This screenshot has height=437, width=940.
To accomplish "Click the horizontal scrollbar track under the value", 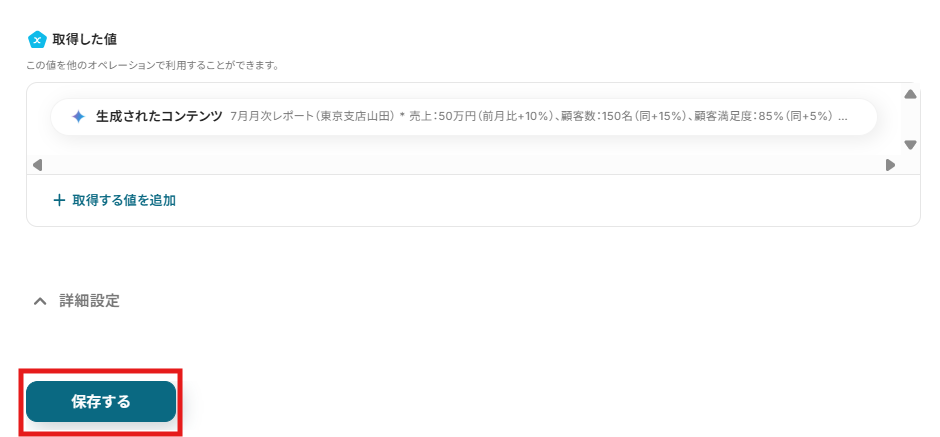I will [463, 165].
